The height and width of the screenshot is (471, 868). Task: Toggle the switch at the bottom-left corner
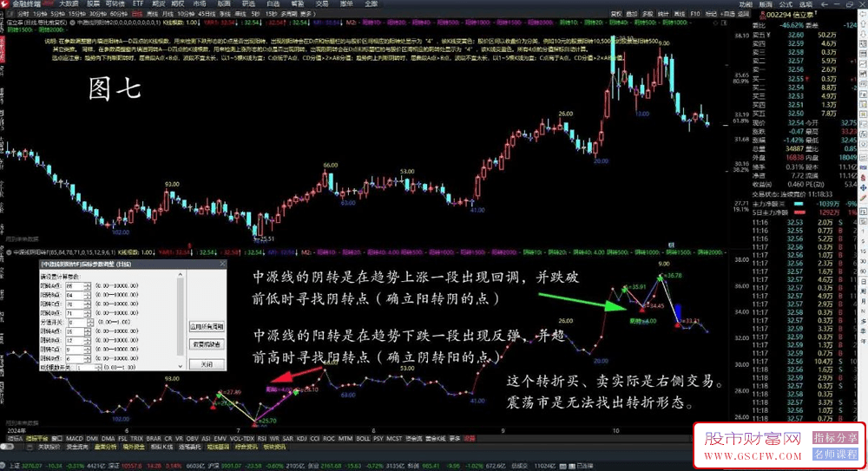coord(7,447)
